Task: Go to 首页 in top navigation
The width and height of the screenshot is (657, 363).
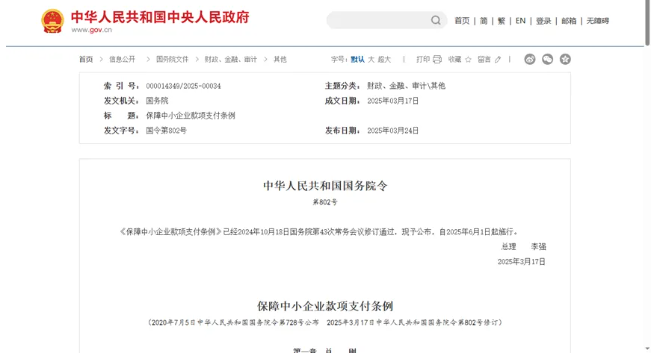Action: (x=462, y=21)
